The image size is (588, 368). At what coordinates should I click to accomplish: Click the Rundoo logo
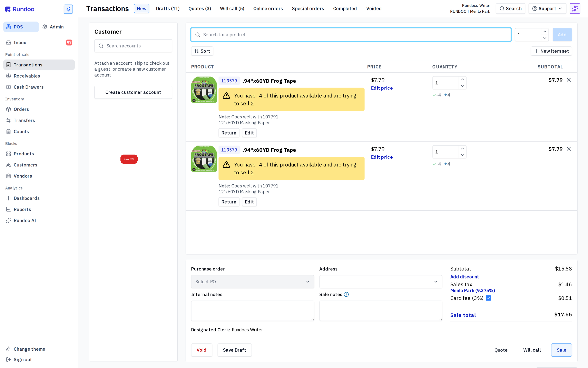click(x=20, y=9)
